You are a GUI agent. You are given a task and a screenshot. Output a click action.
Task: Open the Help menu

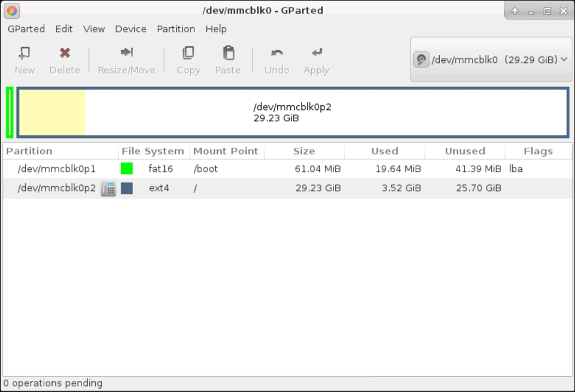click(x=216, y=29)
